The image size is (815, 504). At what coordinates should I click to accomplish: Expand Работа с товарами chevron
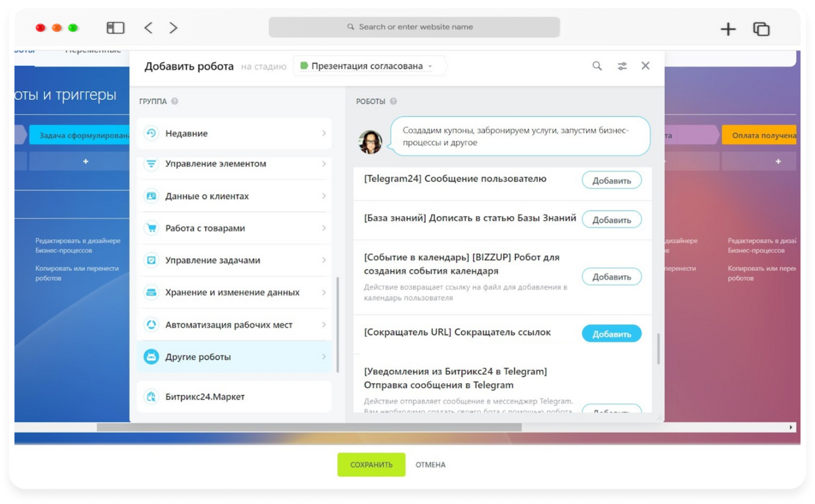pyautogui.click(x=324, y=228)
